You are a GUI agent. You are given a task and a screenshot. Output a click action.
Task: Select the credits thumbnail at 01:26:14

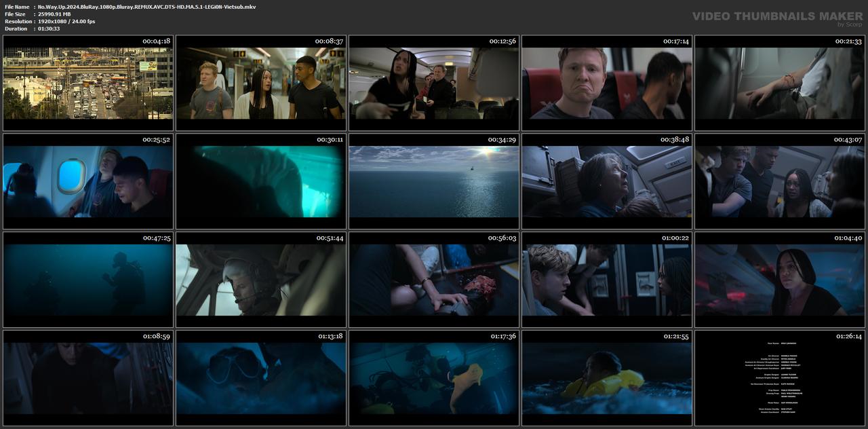[x=780, y=378]
